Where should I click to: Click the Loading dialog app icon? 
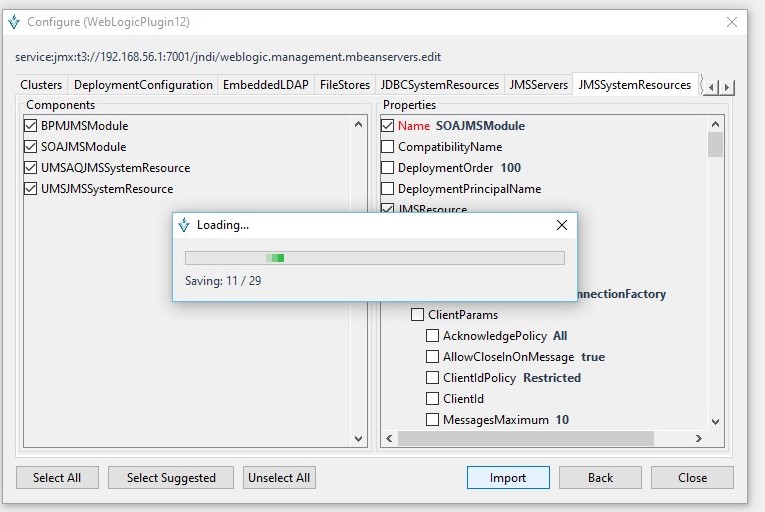tap(183, 225)
